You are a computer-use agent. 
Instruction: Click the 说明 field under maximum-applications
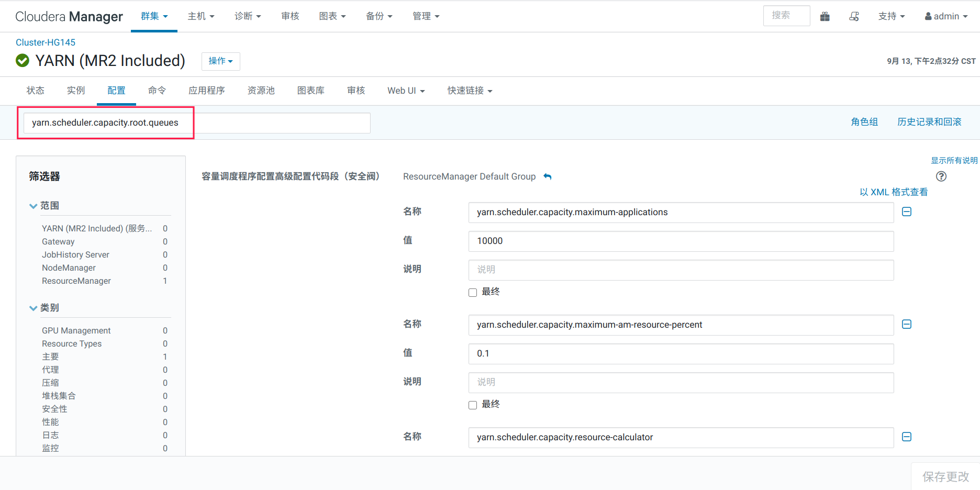point(681,270)
